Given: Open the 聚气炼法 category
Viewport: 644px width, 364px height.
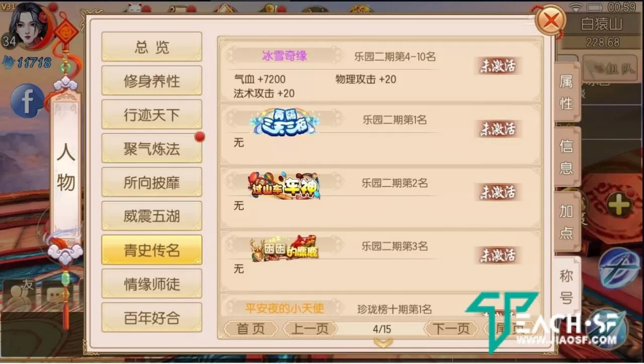Looking at the screenshot, I should click(x=151, y=149).
